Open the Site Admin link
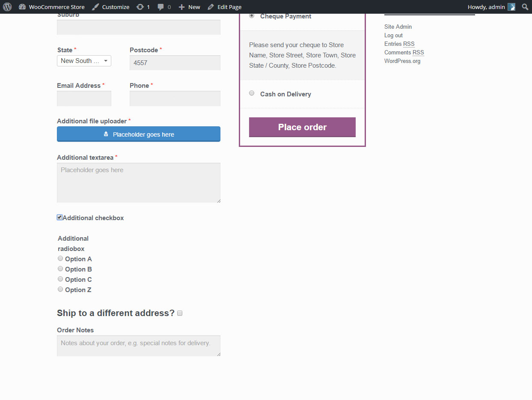Viewport: 532px width, 400px height. coord(398,27)
